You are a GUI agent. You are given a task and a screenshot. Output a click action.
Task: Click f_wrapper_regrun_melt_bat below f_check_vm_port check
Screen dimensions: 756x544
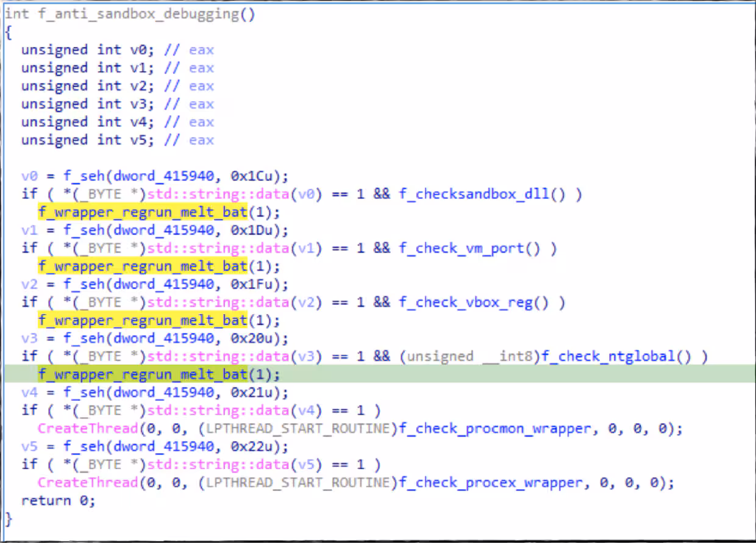pos(143,267)
